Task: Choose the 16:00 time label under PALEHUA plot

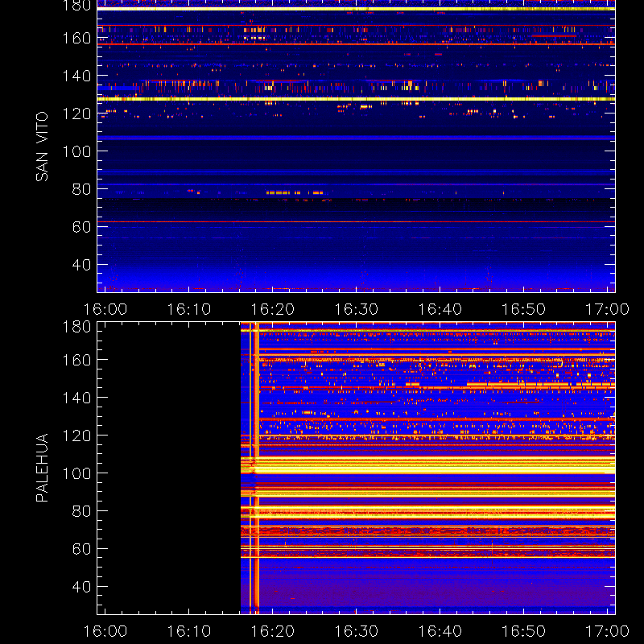Action: 105,631
